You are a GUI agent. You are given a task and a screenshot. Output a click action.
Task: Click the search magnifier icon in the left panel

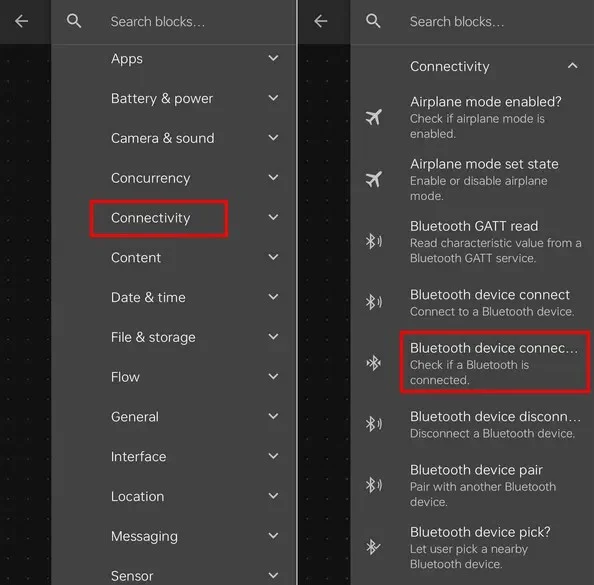pyautogui.click(x=74, y=21)
